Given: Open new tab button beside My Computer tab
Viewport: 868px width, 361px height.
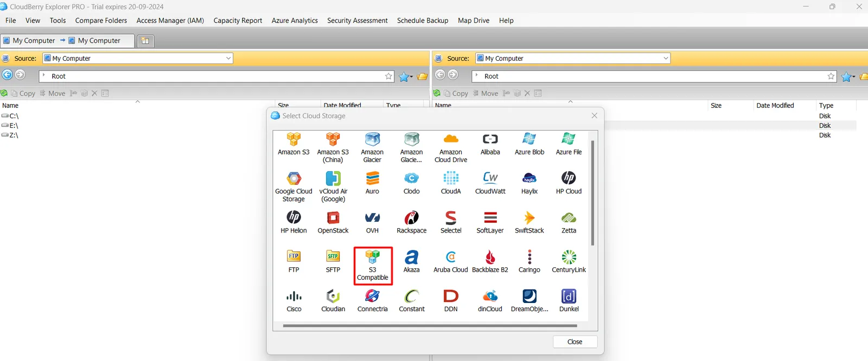Looking at the screenshot, I should tap(145, 41).
